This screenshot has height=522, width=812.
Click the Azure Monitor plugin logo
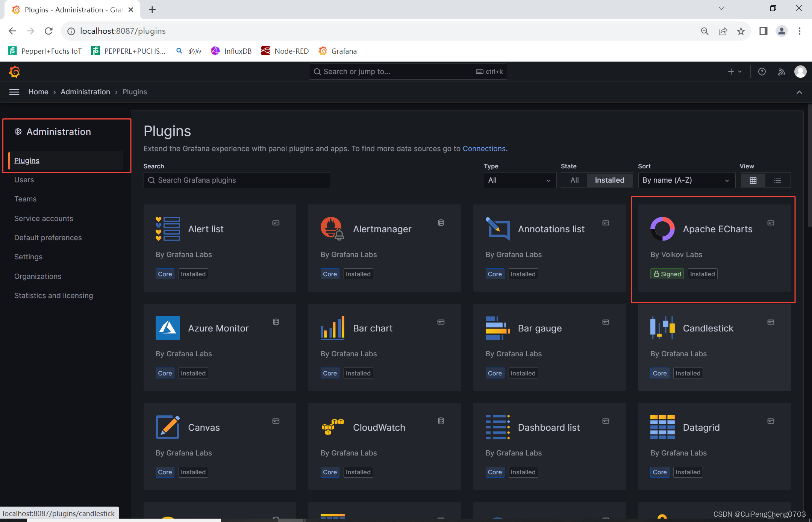[168, 328]
